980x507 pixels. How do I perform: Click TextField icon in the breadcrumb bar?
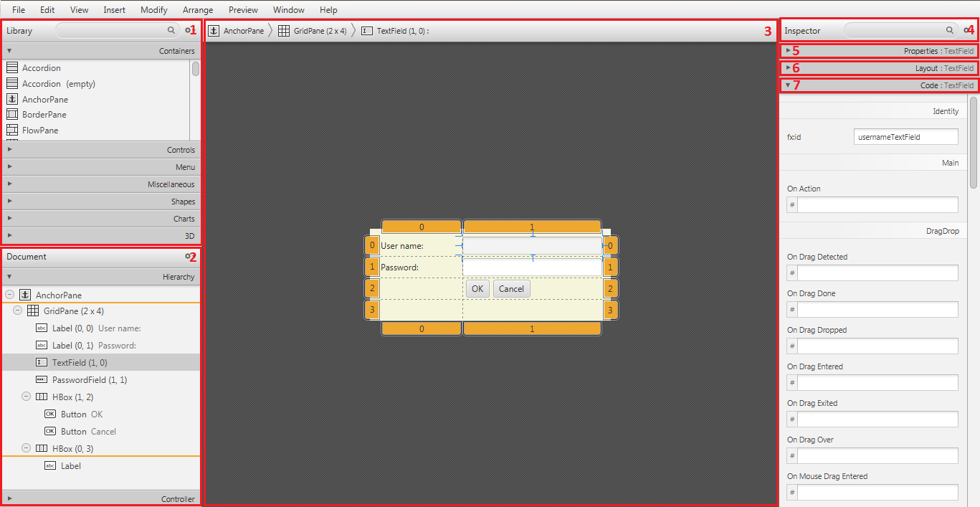[x=367, y=31]
